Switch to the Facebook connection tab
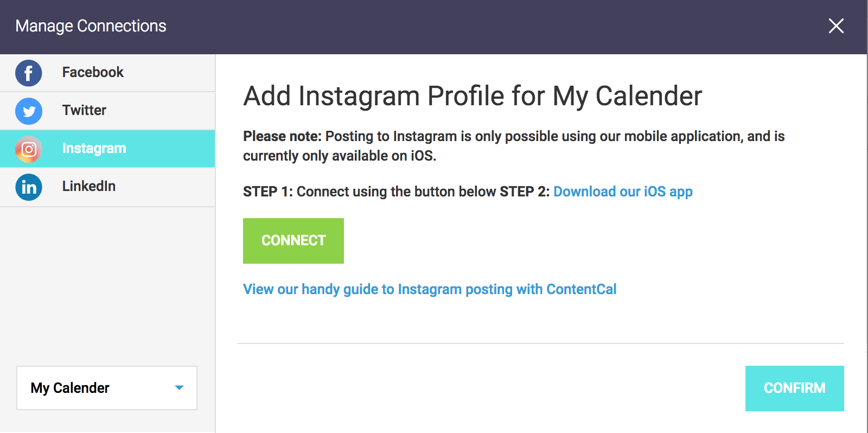 tap(107, 73)
